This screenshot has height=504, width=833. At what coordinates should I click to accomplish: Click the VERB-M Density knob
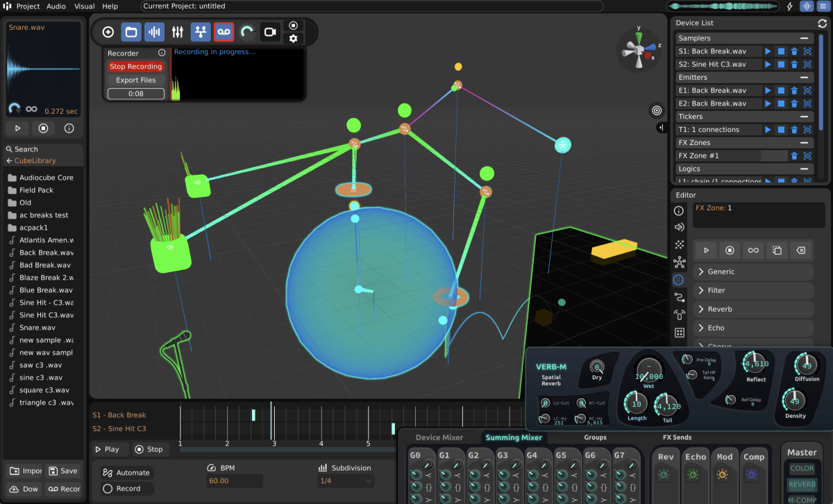(x=796, y=401)
